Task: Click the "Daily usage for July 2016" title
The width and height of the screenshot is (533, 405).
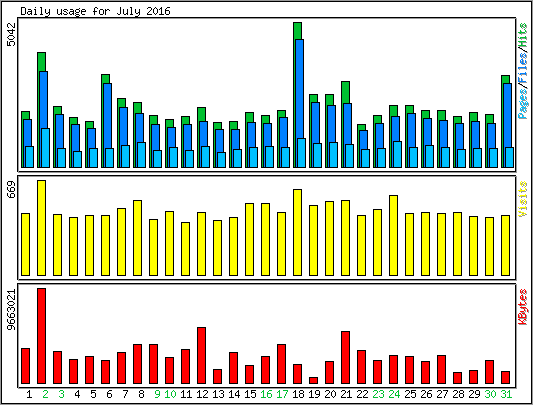Action: (95, 11)
